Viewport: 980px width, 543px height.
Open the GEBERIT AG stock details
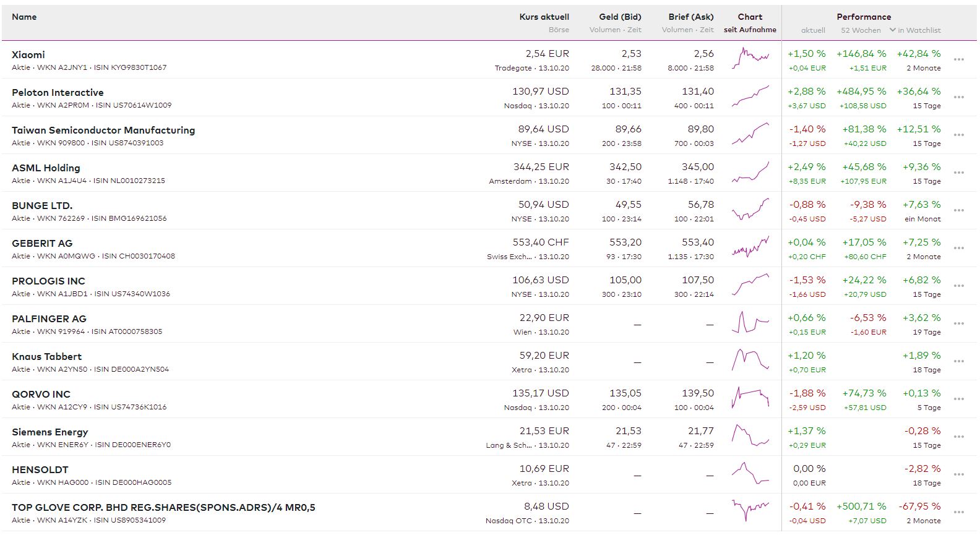click(x=42, y=244)
